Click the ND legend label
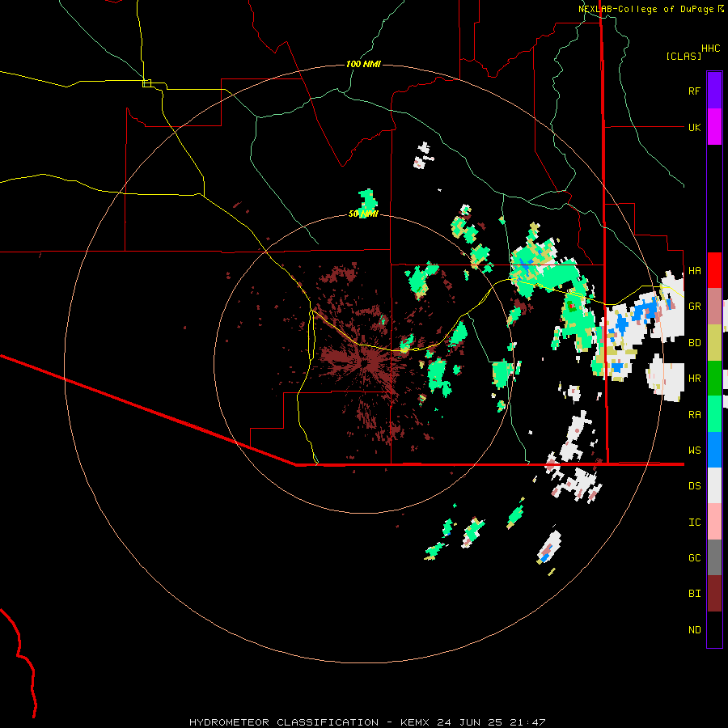This screenshot has width=728, height=728. 695,629
